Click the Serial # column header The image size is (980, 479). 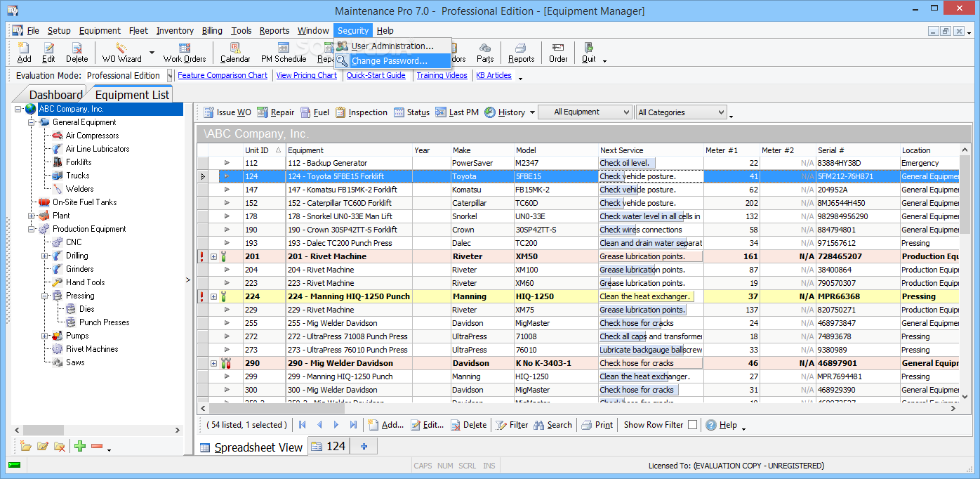pyautogui.click(x=857, y=150)
